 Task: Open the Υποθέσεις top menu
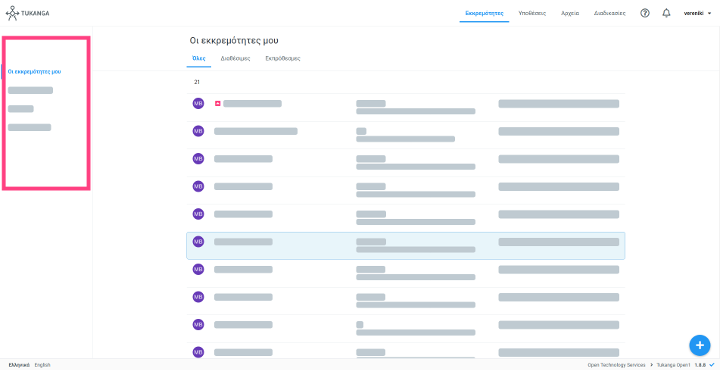tap(532, 13)
